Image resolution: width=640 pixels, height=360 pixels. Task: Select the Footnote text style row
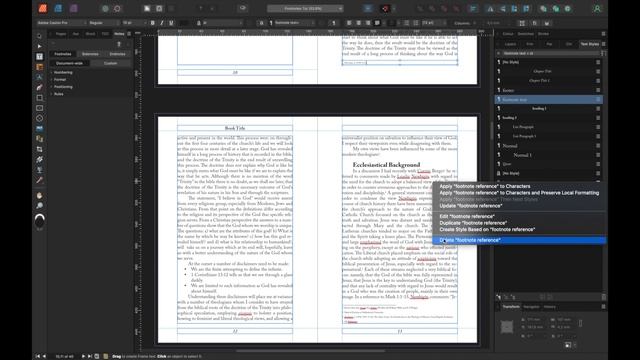coord(549,100)
